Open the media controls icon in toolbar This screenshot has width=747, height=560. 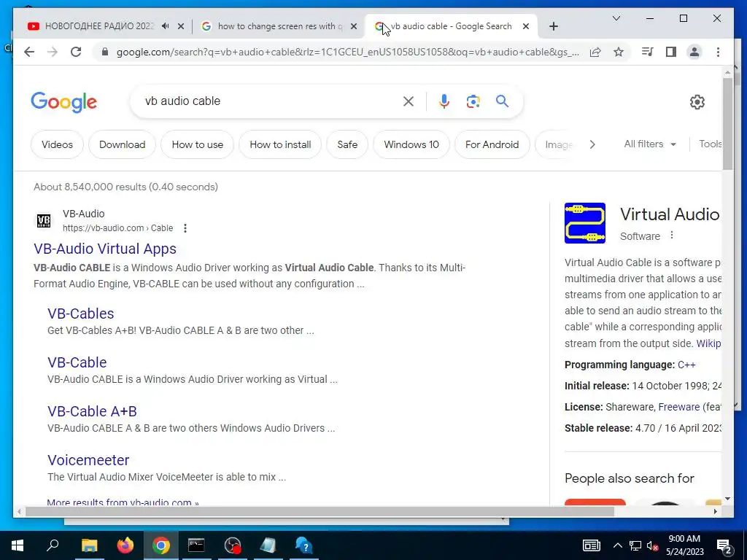point(648,52)
